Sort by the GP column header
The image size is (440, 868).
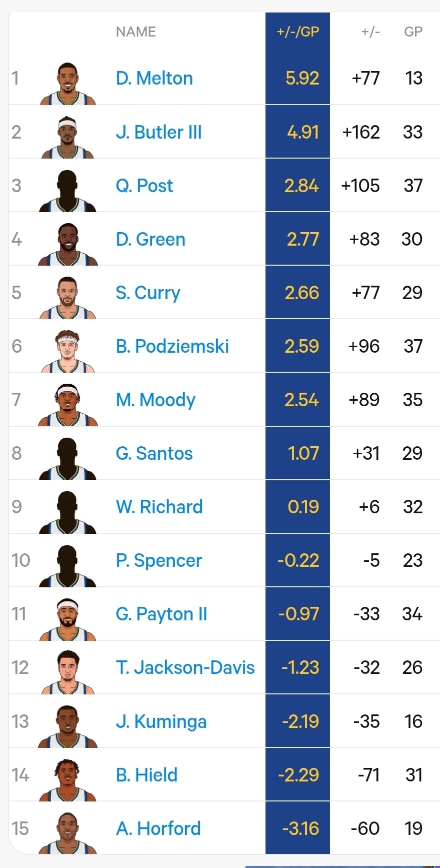[413, 32]
